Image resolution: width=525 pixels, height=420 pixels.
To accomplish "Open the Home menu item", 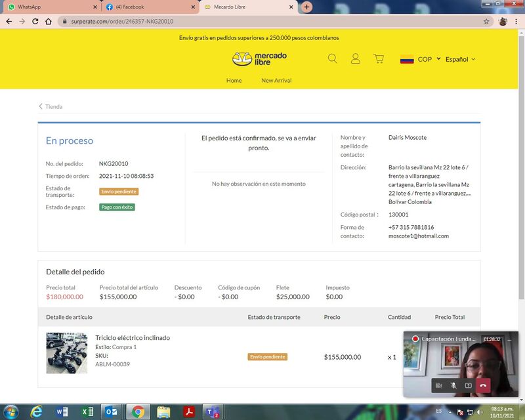I will pos(234,80).
